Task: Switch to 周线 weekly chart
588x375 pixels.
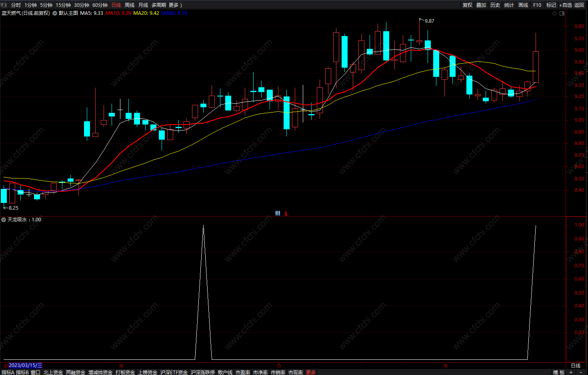Action: pos(130,5)
